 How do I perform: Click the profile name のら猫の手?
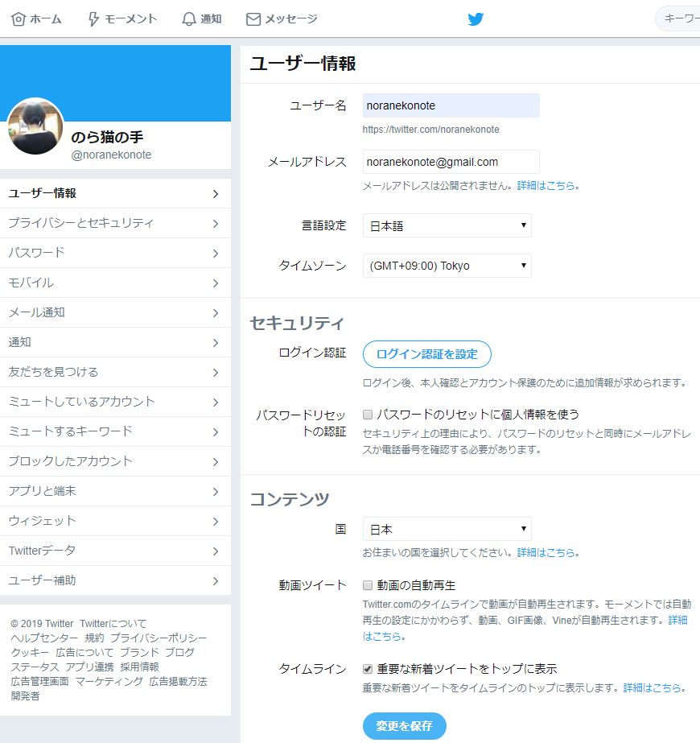107,137
